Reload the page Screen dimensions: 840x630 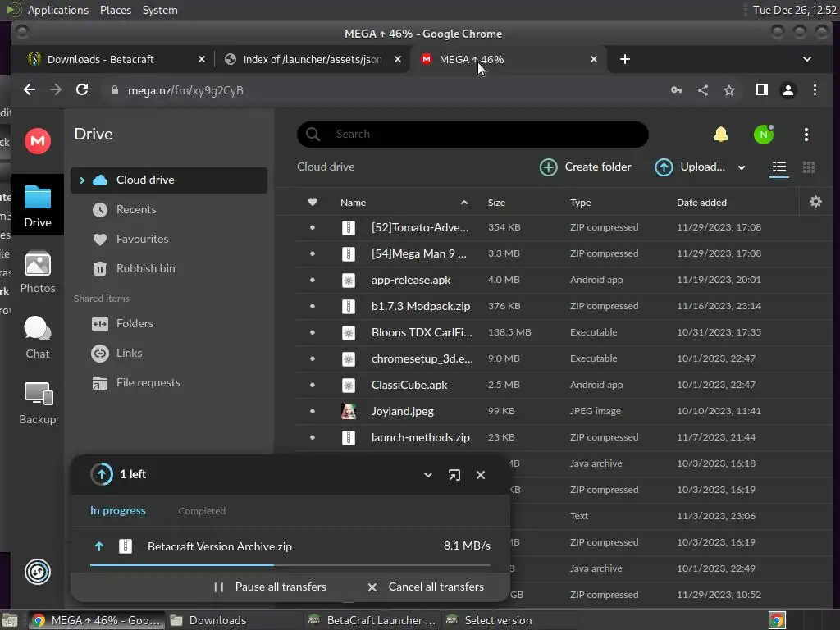click(82, 90)
